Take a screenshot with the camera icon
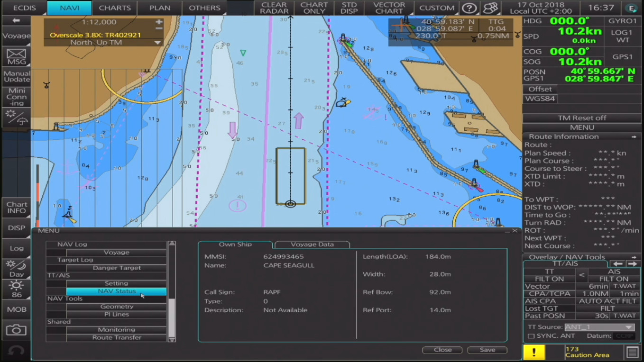The image size is (644, 362). (16, 330)
